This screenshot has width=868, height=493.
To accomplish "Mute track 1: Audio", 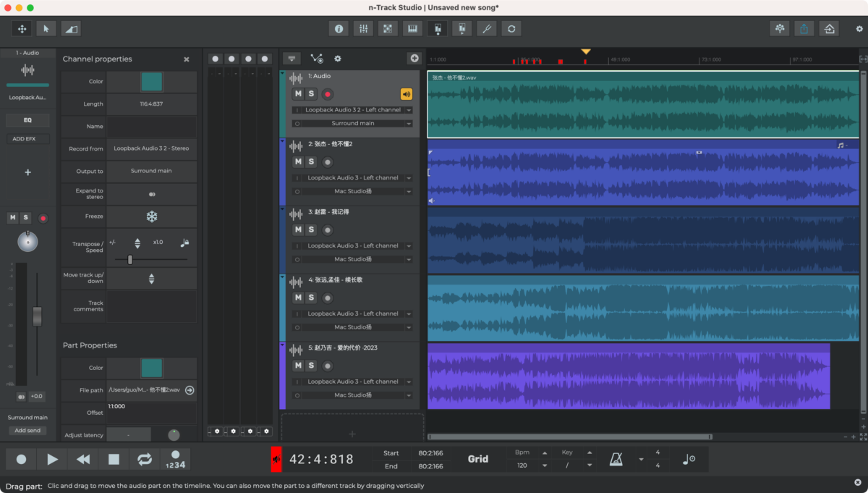I will [298, 94].
